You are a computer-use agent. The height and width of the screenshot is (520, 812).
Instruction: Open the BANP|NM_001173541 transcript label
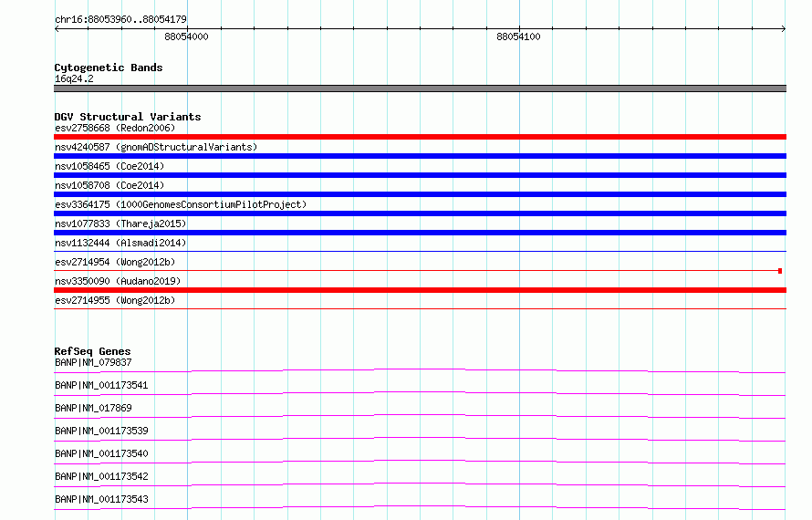[101, 385]
